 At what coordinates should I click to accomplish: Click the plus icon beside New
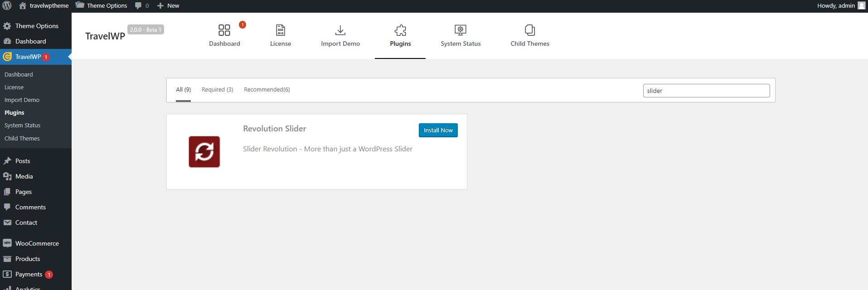[160, 6]
